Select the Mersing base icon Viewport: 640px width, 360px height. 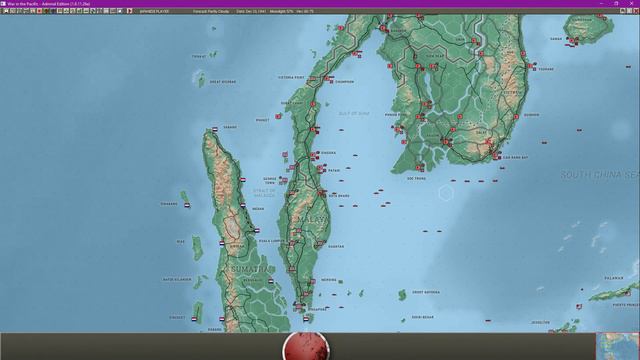pos(313,281)
